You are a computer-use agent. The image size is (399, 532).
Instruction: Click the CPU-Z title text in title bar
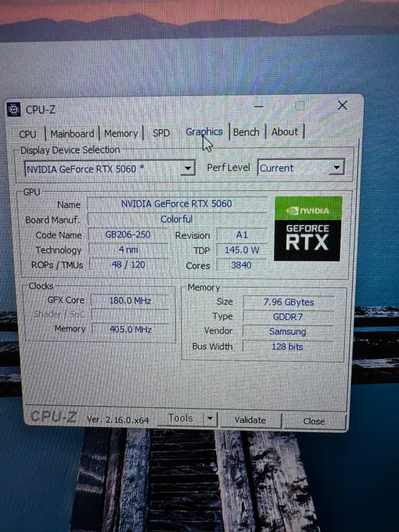pyautogui.click(x=41, y=110)
